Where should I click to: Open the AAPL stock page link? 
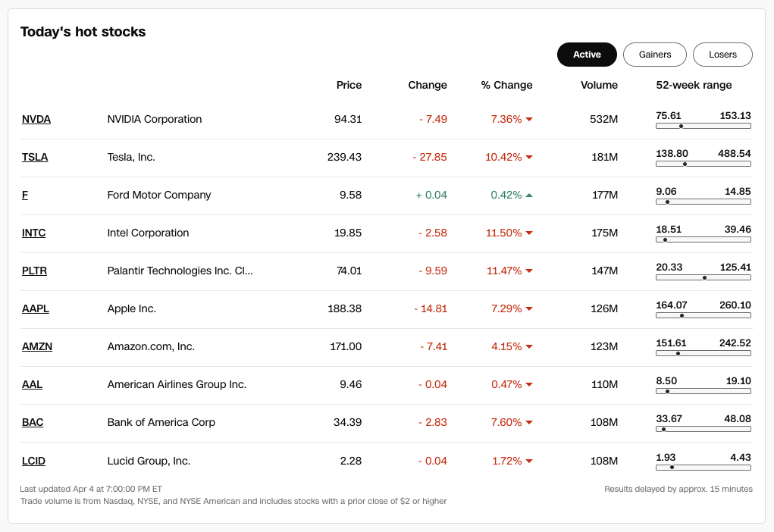point(36,308)
